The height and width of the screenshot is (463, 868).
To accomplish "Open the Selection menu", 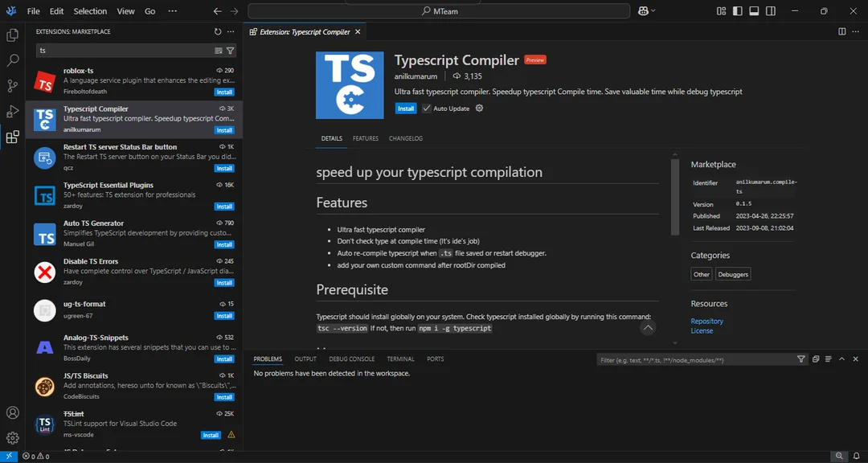I will pos(90,11).
